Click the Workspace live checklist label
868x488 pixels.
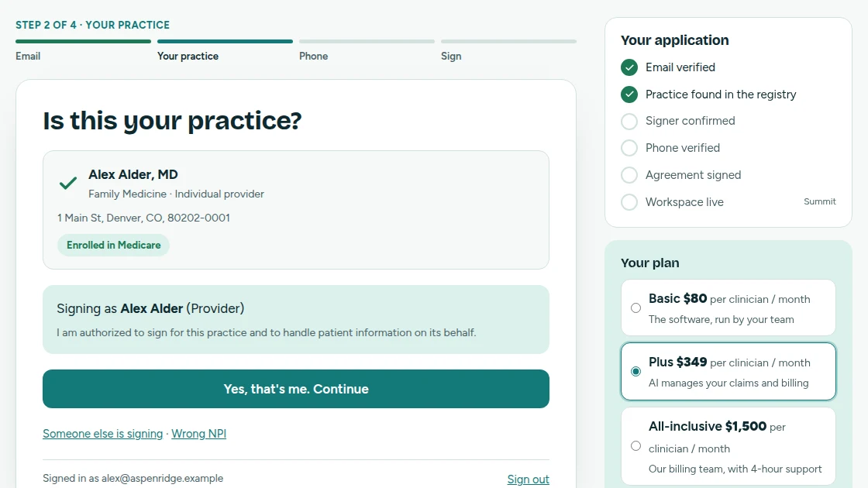[684, 202]
